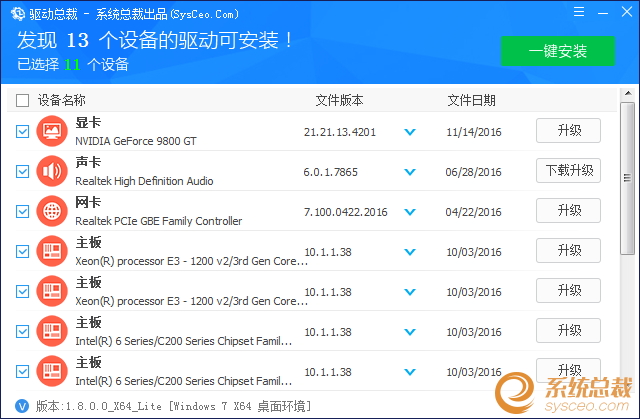The image size is (640, 419).
Task: Click the network card 网卡 globe icon
Action: pos(52,211)
